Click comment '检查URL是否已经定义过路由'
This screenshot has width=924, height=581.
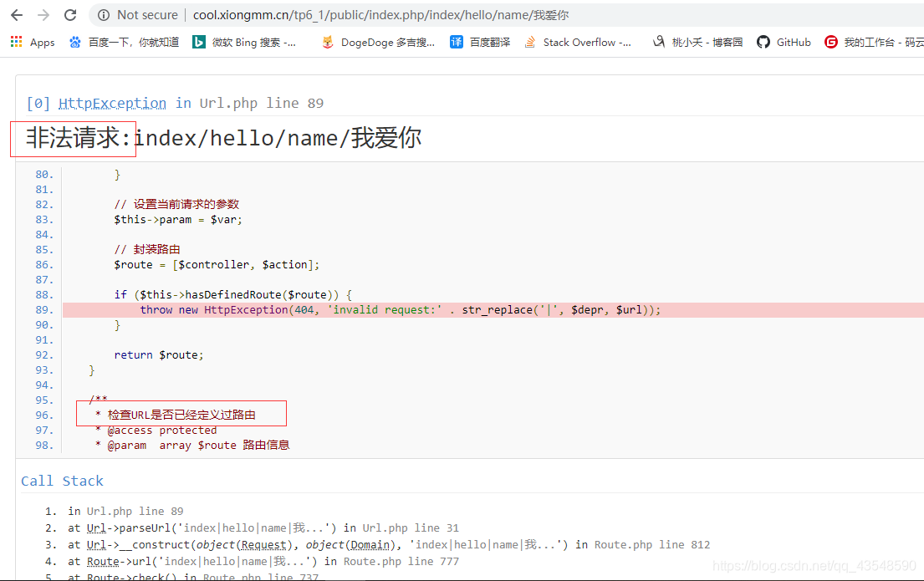[x=181, y=415]
